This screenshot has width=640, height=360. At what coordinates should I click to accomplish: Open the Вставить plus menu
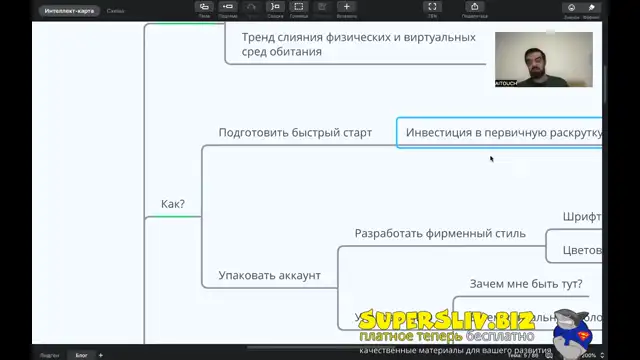(x=347, y=7)
